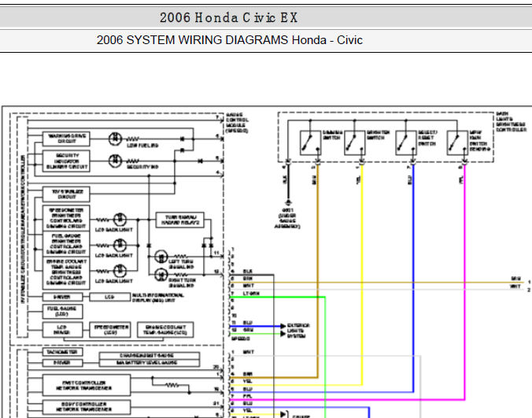Click the Left Turn Signal indicator lamp
Screen dimensions: 532x418
(x=161, y=257)
